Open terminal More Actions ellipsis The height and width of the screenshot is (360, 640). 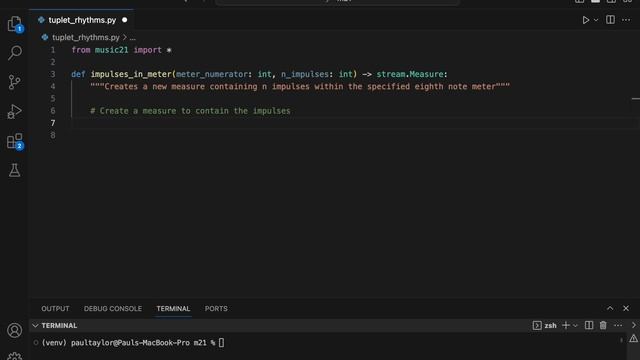click(618, 325)
